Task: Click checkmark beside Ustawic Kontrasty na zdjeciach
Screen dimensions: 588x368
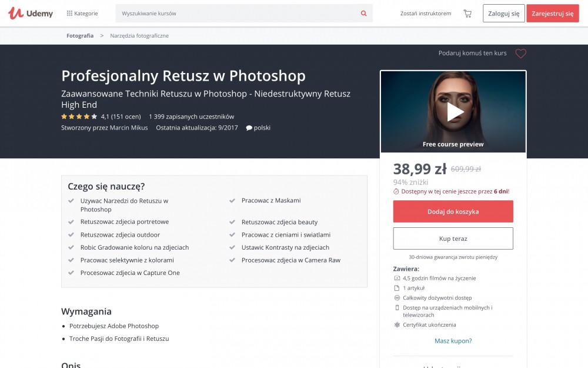Action: coord(232,247)
